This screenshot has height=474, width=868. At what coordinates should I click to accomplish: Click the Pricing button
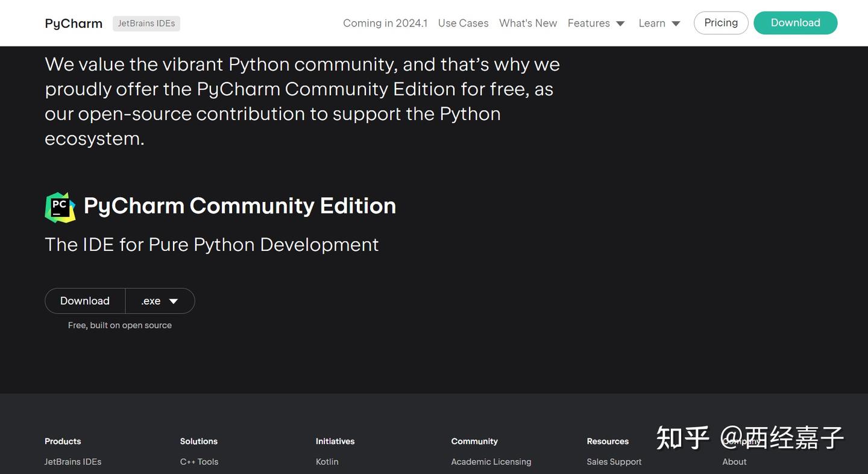tap(721, 22)
